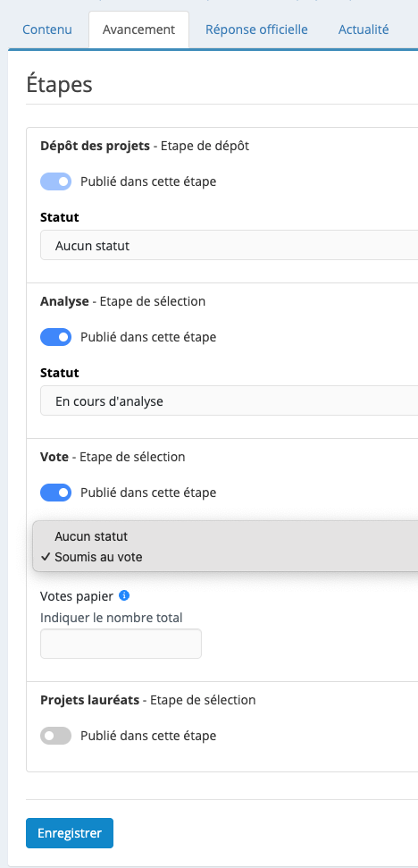The width and height of the screenshot is (418, 868).
Task: Go to the Réponse officielle tab
Action: tap(256, 29)
